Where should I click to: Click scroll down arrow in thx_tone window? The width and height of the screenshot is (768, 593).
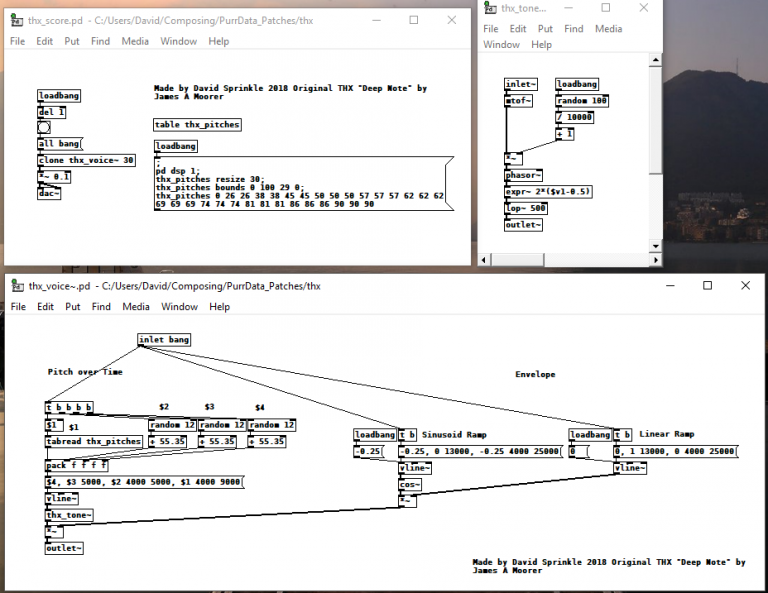click(655, 246)
